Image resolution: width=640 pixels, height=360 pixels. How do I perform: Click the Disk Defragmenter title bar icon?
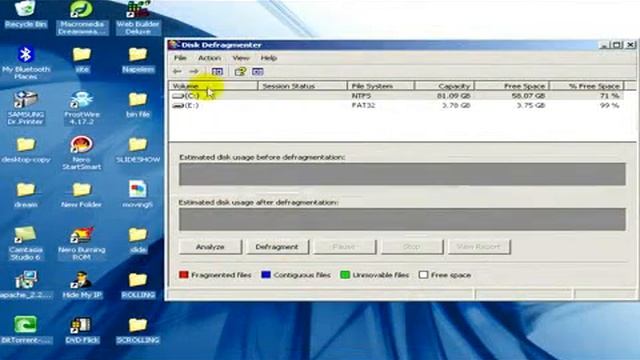coord(174,44)
